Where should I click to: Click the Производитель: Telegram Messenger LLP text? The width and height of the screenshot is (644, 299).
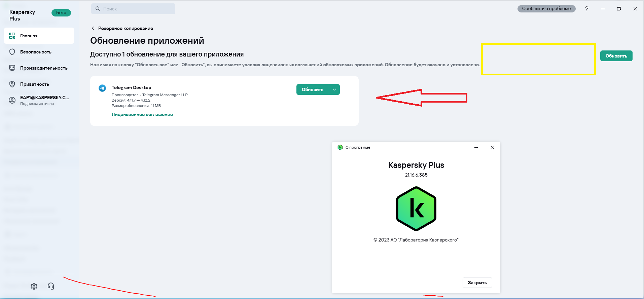click(x=150, y=95)
